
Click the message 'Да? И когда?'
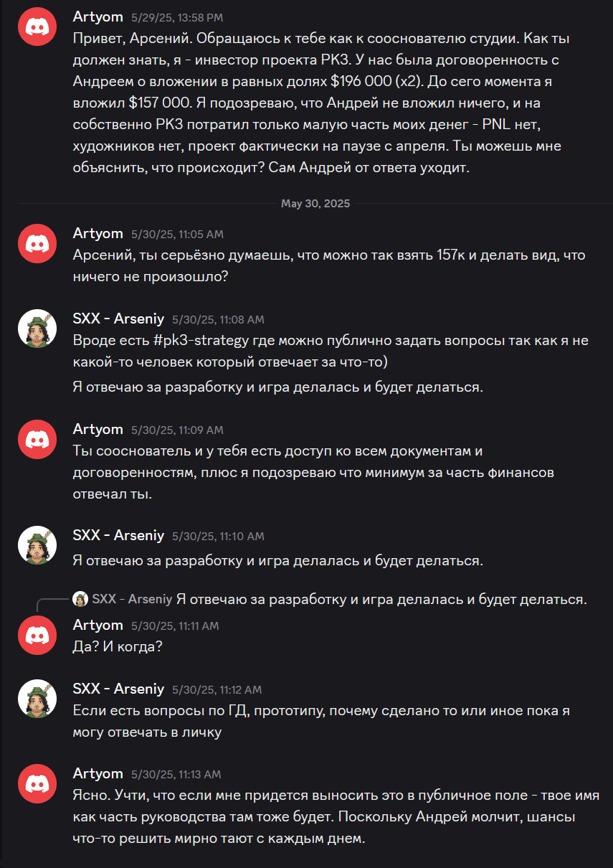click(118, 646)
